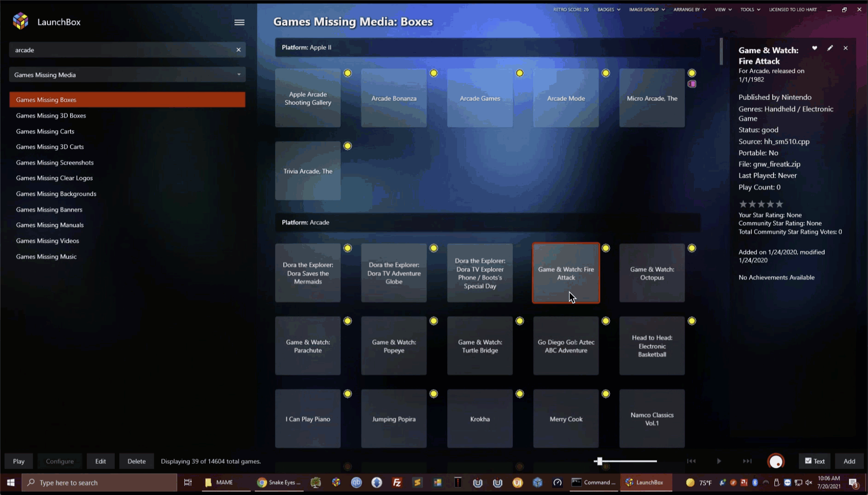Click the Add button
Viewport: 868px width, 495px height.
click(849, 461)
